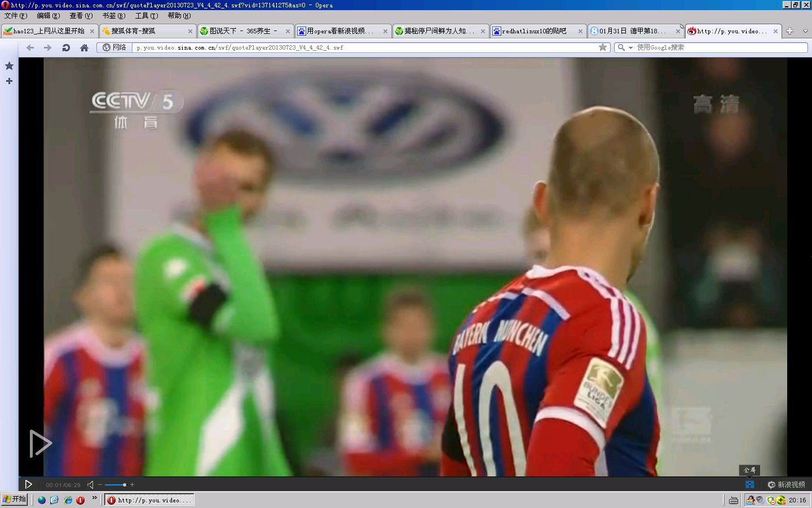Screen dimensions: 812x508
Task: Close the redhatlinux10的贴吧 tab
Action: (x=580, y=32)
